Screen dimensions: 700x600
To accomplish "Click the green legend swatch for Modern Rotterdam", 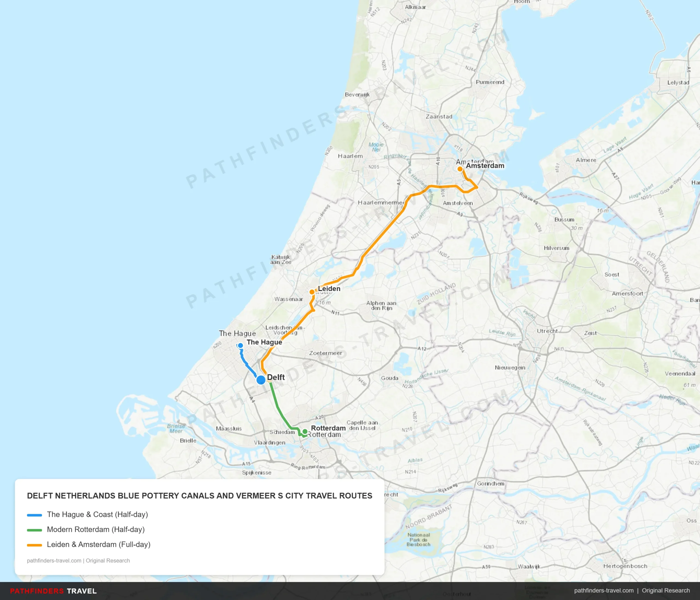I will click(x=34, y=530).
